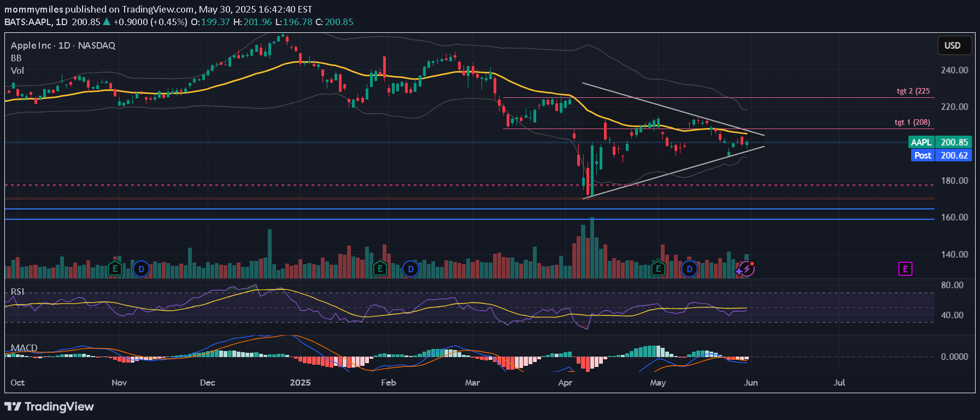The height and width of the screenshot is (420, 980).
Task: Click the green earnings E marker in early November
Action: 115,269
